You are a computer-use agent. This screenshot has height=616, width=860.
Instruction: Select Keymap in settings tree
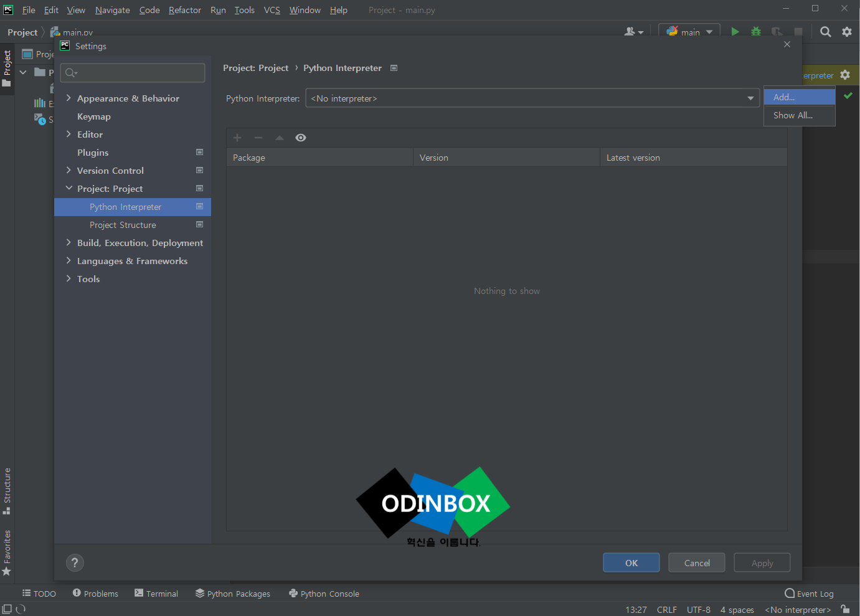pos(94,116)
